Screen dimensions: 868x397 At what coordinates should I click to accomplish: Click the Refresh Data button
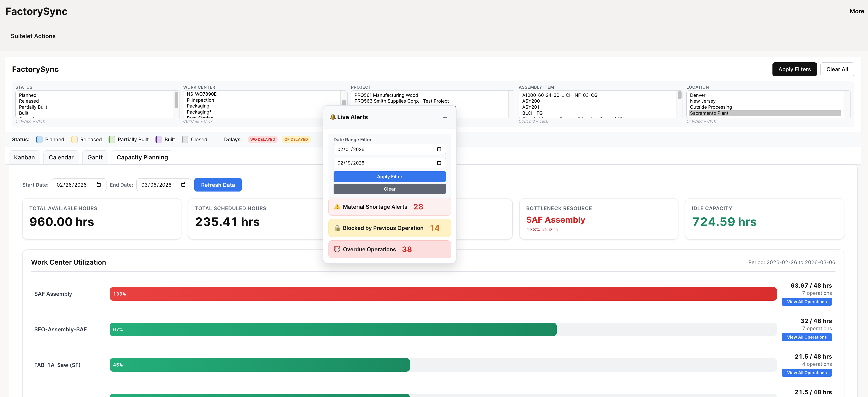pos(218,185)
